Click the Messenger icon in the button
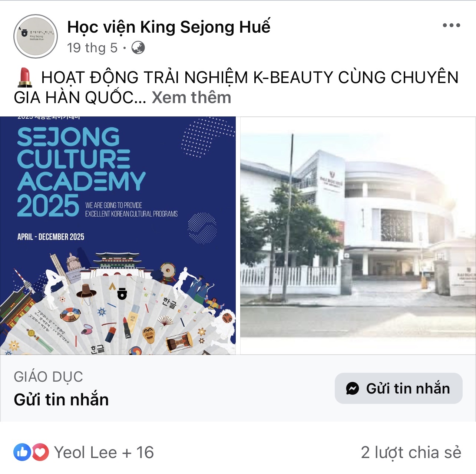The width and height of the screenshot is (476, 474). 352,388
